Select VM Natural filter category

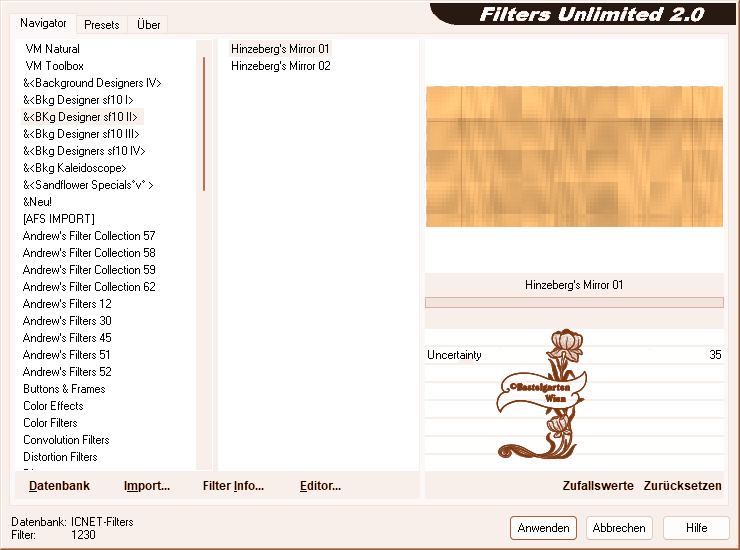tap(52, 49)
